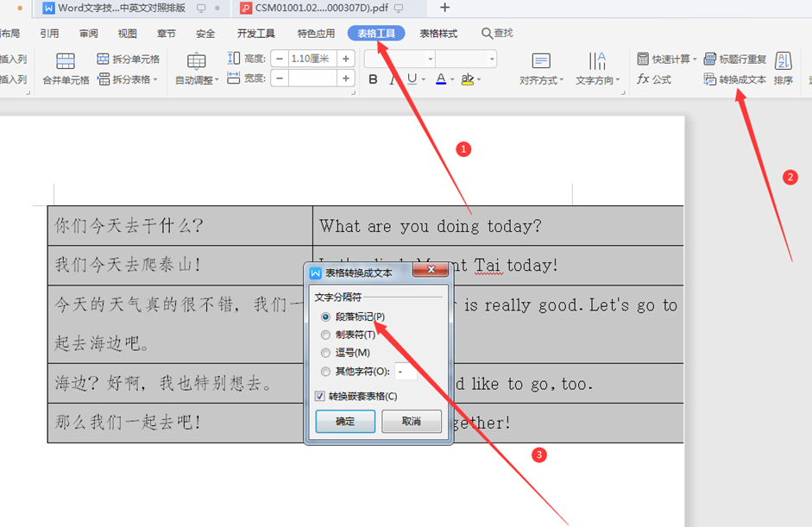Open the Find (查找) search

tap(497, 33)
